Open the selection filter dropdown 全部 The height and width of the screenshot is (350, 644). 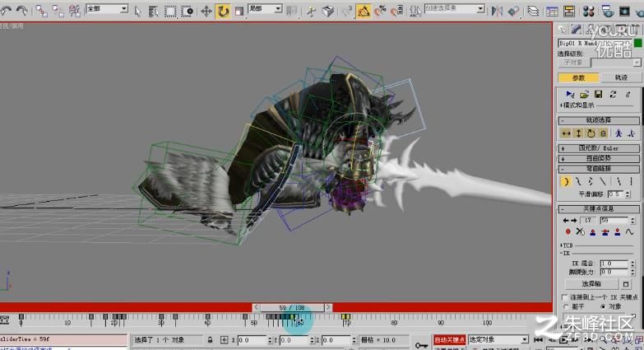[107, 8]
